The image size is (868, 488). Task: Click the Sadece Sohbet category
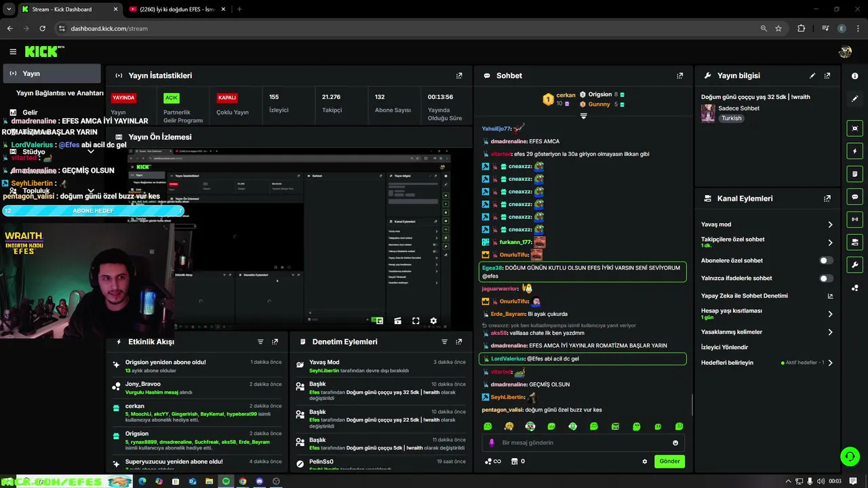click(x=738, y=108)
